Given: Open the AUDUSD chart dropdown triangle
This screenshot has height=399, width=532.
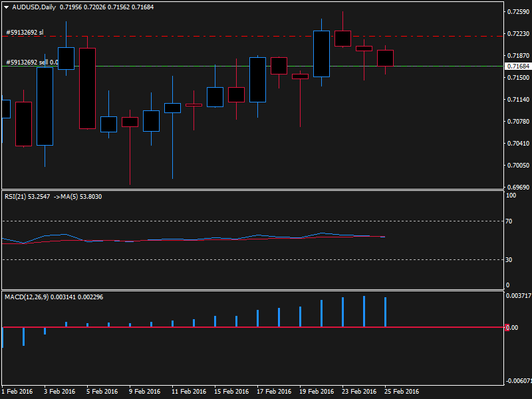Looking at the screenshot, I should pos(6,7).
